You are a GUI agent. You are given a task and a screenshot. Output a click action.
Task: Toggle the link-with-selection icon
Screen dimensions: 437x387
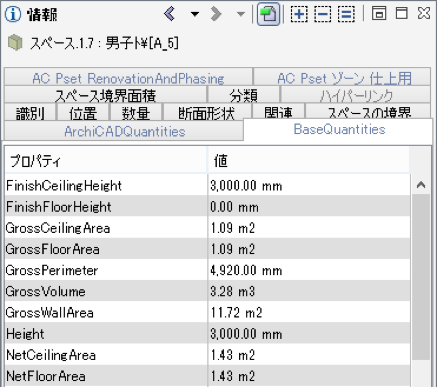click(268, 14)
